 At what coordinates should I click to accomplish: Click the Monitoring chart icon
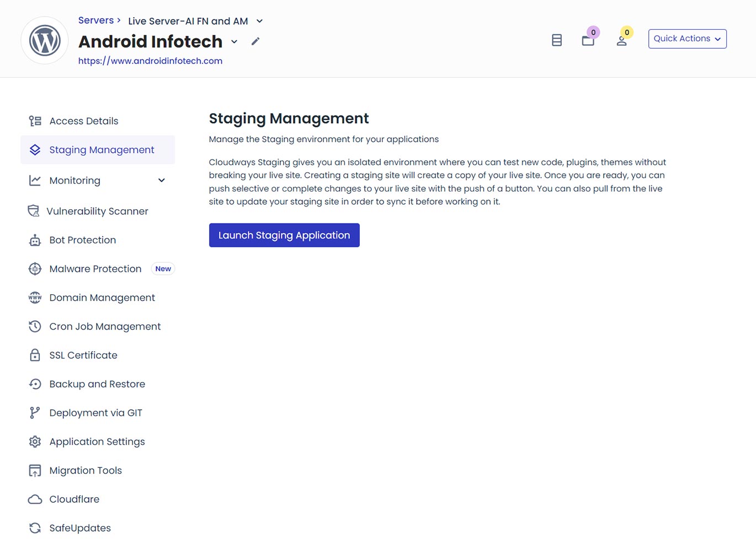click(35, 181)
